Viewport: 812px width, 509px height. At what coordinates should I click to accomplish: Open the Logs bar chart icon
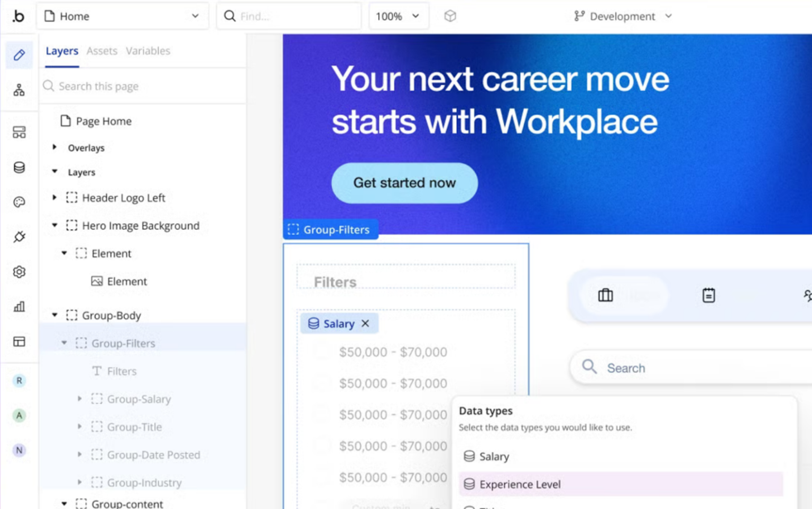(x=19, y=306)
